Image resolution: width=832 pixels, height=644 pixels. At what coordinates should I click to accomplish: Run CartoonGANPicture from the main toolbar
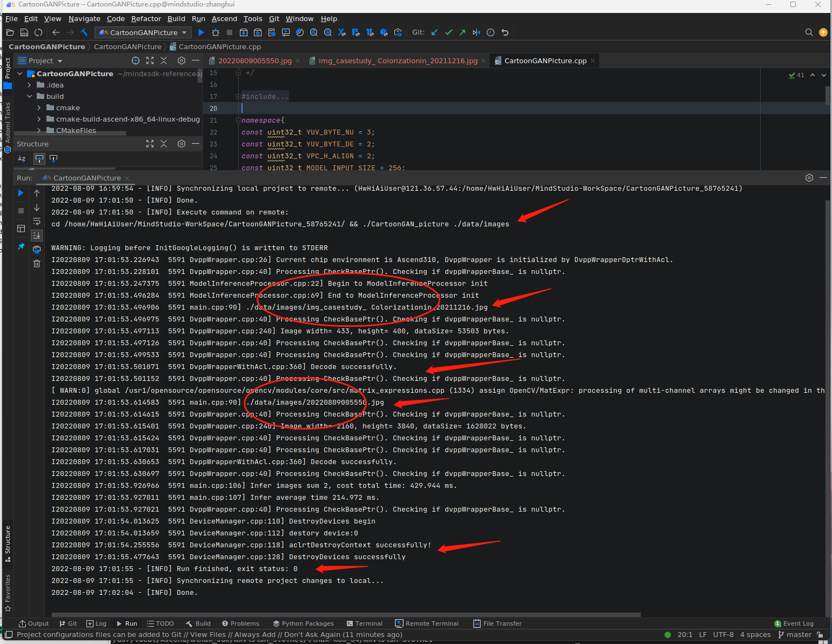[x=201, y=32]
